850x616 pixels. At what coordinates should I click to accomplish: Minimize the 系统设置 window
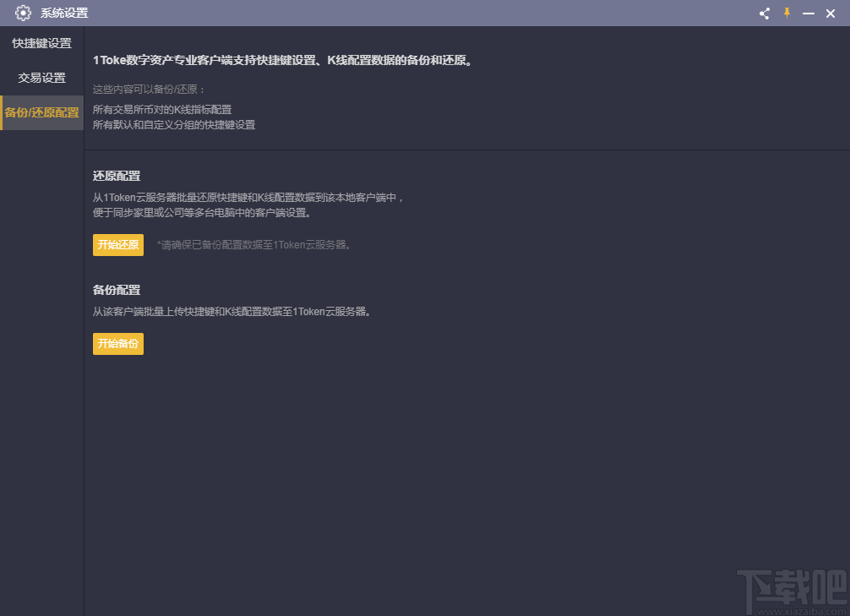click(809, 14)
